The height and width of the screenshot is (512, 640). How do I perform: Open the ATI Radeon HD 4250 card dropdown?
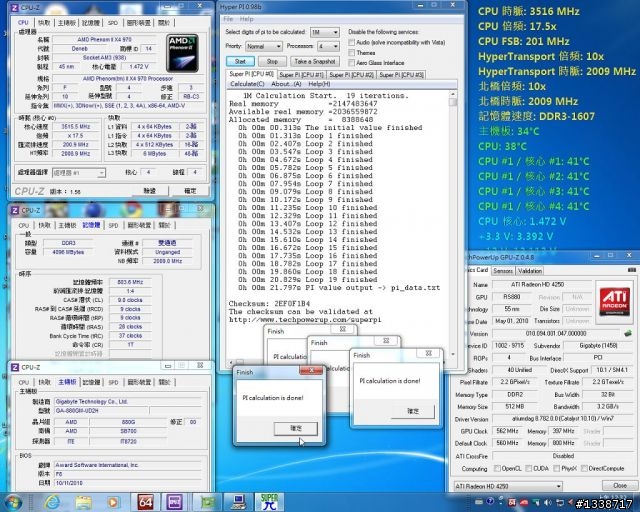[x=508, y=486]
